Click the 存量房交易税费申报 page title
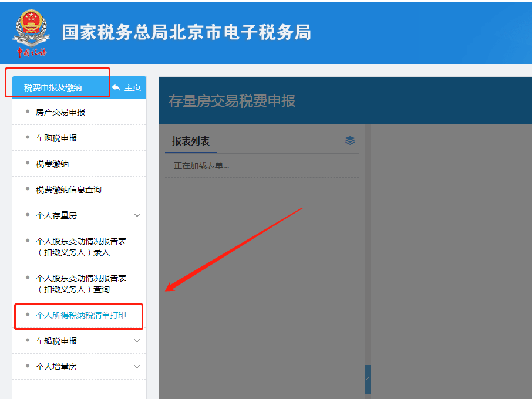Image resolution: width=532 pixels, height=399 pixels. (232, 101)
